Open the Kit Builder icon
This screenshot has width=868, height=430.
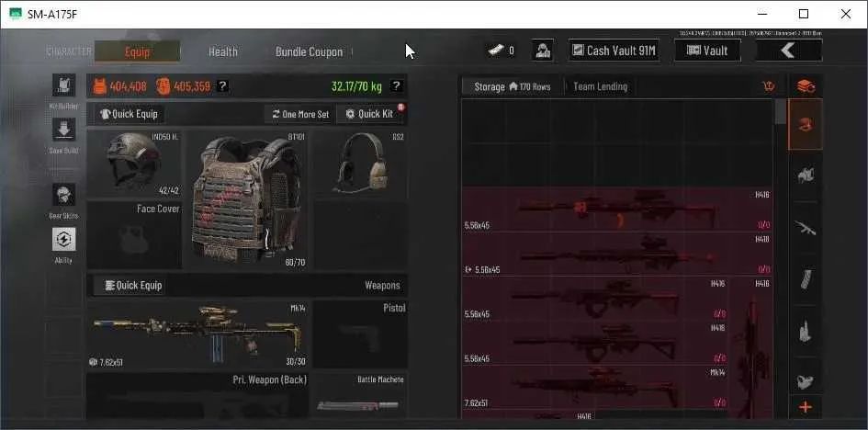click(x=63, y=85)
